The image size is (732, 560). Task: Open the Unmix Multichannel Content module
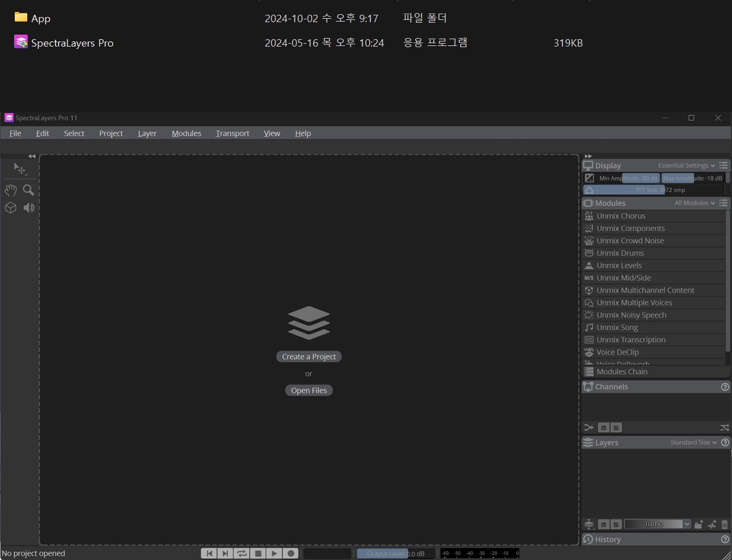pyautogui.click(x=654, y=290)
